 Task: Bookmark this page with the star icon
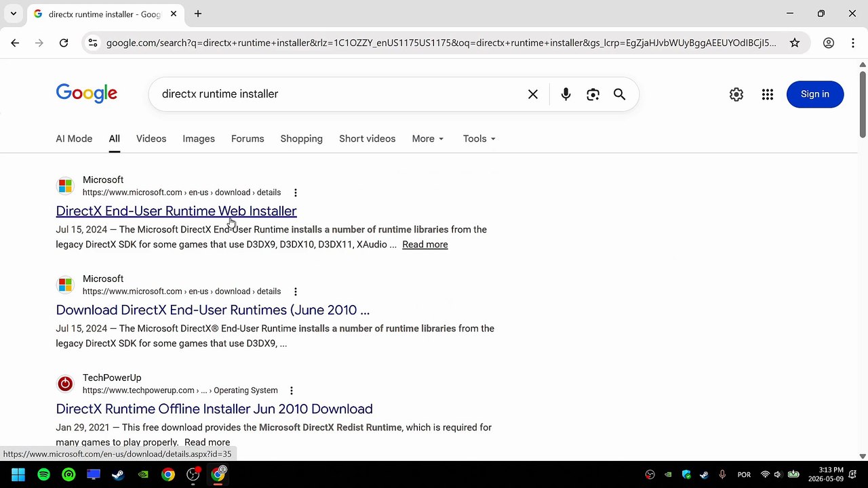pos(795,43)
